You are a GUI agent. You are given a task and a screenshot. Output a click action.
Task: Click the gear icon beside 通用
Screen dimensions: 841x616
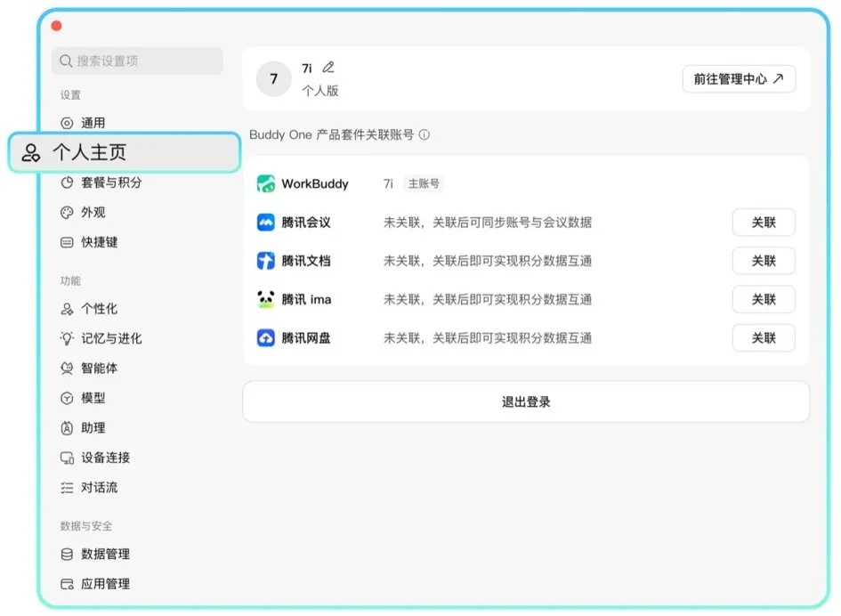click(x=67, y=123)
